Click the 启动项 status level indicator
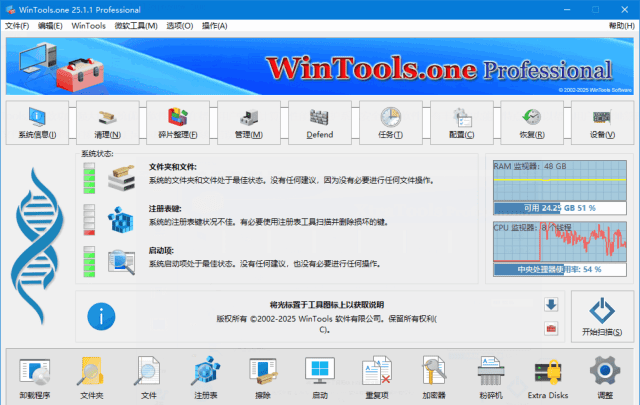This screenshot has height=405, width=640. click(89, 262)
